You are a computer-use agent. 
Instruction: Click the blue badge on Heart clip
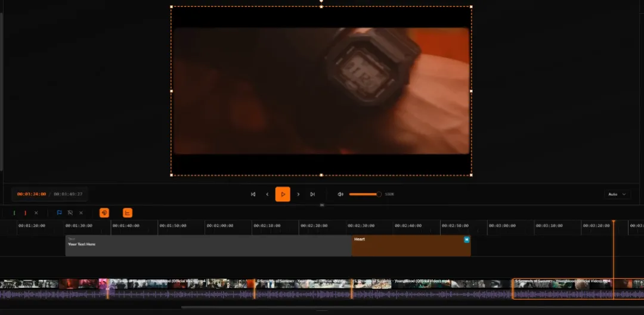(x=466, y=239)
